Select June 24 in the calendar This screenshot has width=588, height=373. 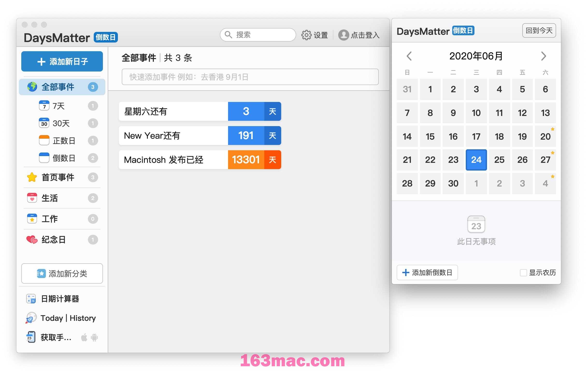click(x=476, y=160)
